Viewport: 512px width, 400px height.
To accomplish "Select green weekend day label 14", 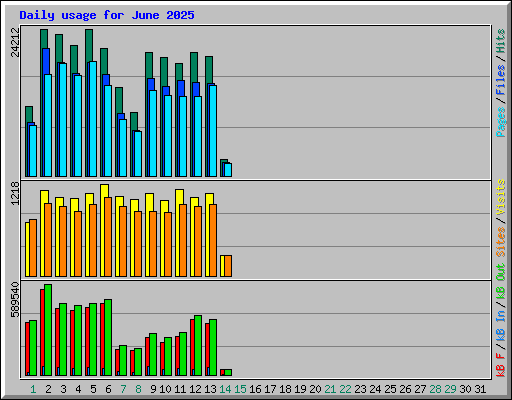I will (225, 389).
